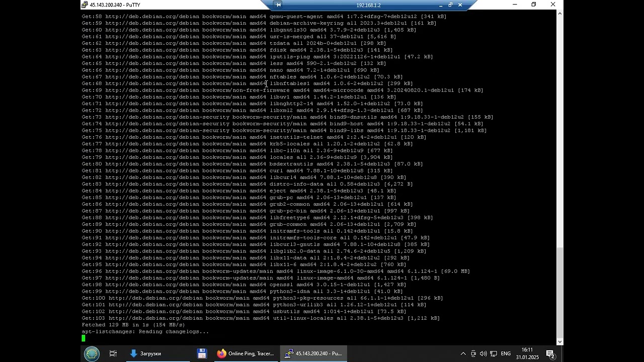Open the Start menu button
Viewport: 644px width, 362px height.
tap(92, 353)
